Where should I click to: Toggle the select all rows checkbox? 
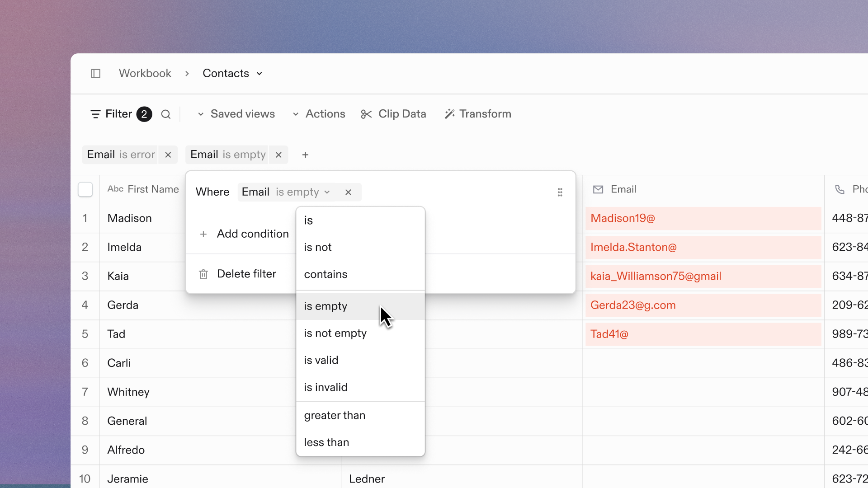click(85, 189)
